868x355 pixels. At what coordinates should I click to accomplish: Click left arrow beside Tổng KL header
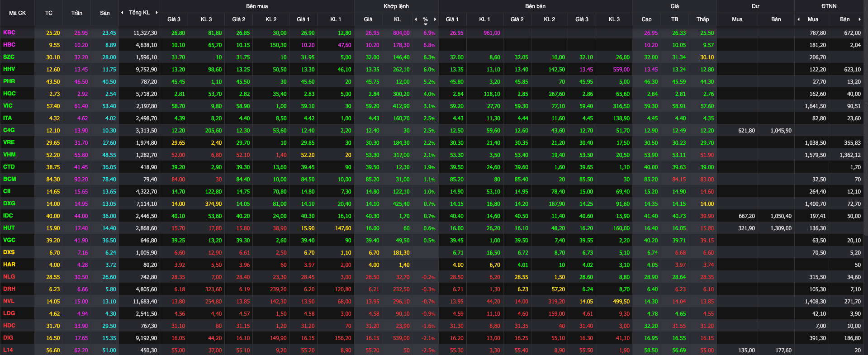point(122,13)
